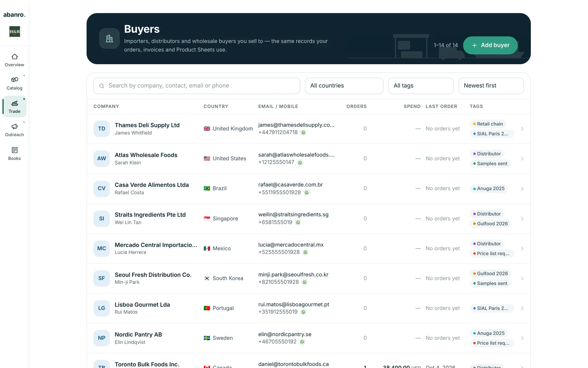Screen dimensions: 588x368
Task: Open Straits Ingredients Pte Ltd row chevron
Action: [522, 219]
